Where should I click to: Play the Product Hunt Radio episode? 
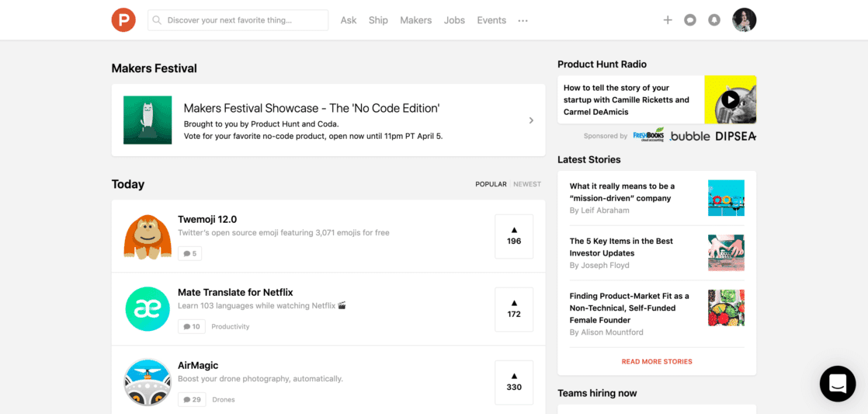click(730, 99)
